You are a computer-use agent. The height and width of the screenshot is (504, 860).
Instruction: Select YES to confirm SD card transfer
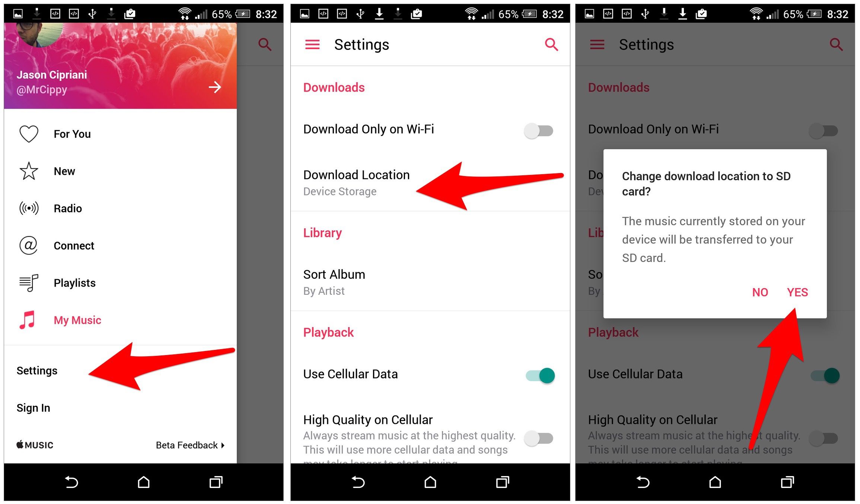(x=797, y=292)
